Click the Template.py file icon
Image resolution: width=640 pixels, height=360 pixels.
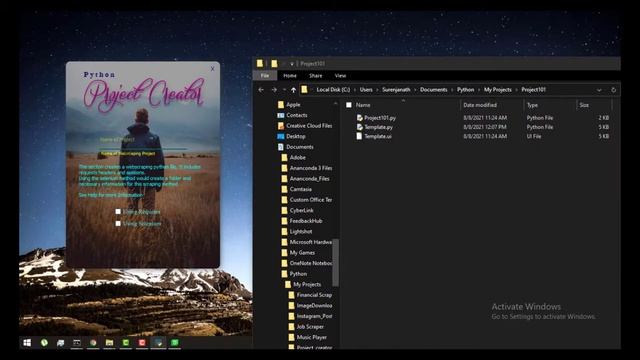coord(360,127)
